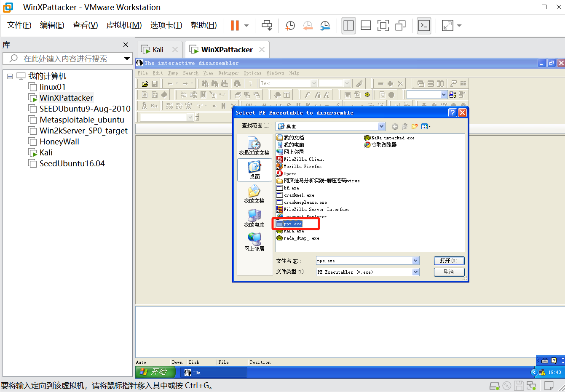Select SeedUbuntu16.04 in the library
This screenshot has height=392, width=565.
click(72, 163)
